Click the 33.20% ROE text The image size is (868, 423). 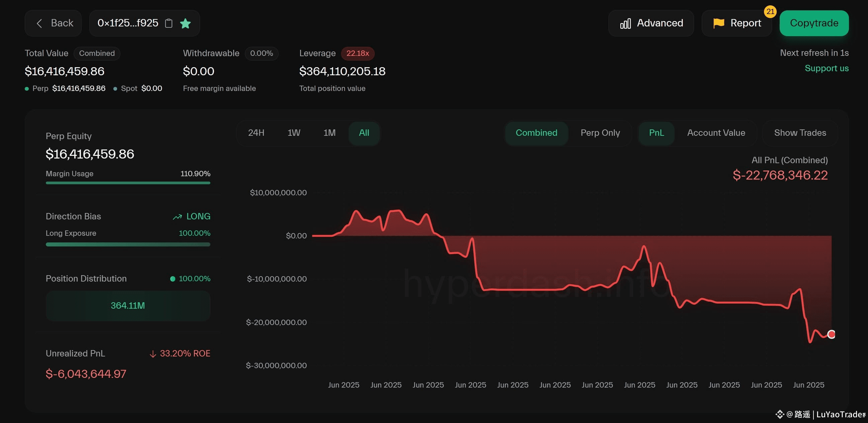point(185,354)
